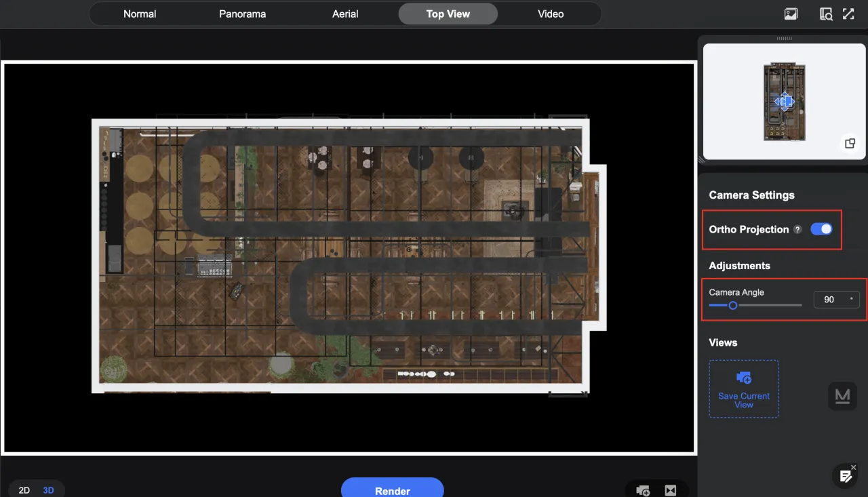
Task: Pop out the minimap preview window
Action: pyautogui.click(x=850, y=144)
